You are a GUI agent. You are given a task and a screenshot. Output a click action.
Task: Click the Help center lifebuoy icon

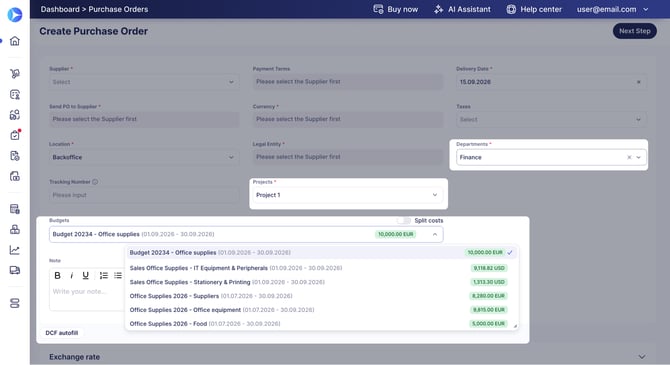pyautogui.click(x=511, y=9)
